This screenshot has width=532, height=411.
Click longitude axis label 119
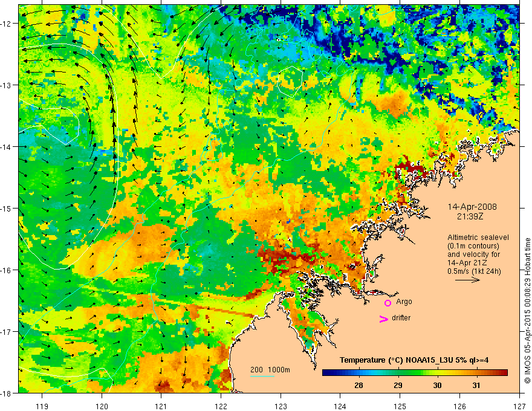pos(42,406)
